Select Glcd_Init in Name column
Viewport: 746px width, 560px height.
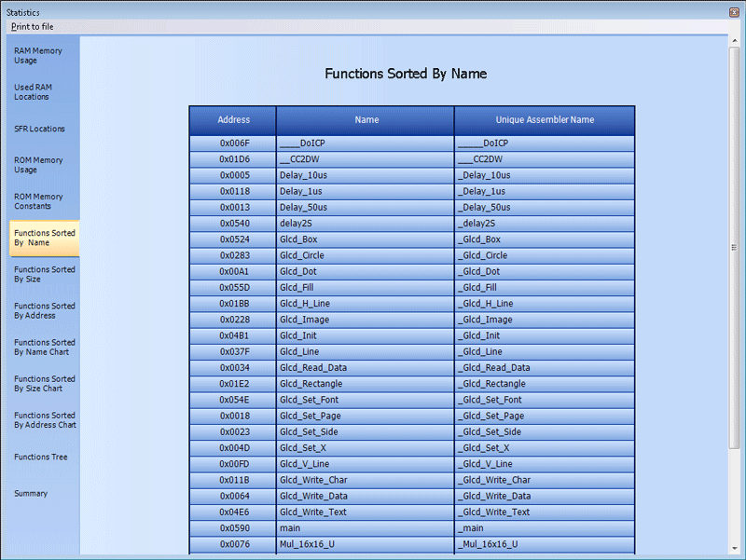click(x=366, y=336)
